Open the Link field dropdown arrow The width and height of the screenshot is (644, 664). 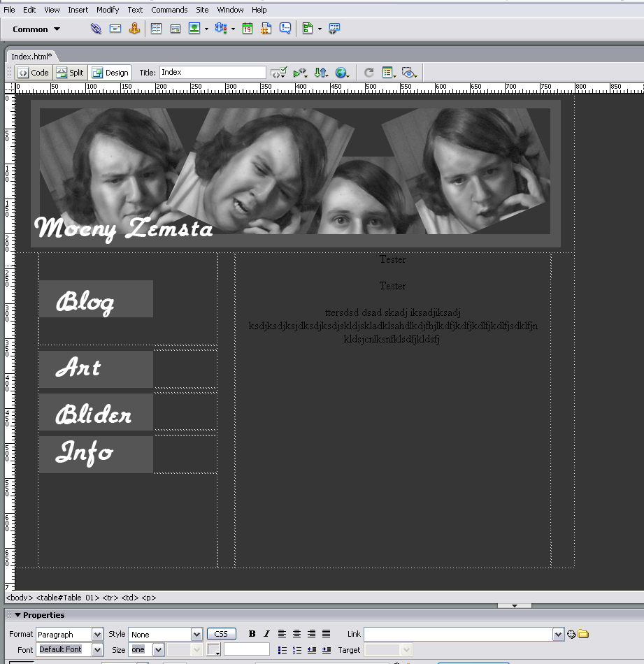[559, 635]
